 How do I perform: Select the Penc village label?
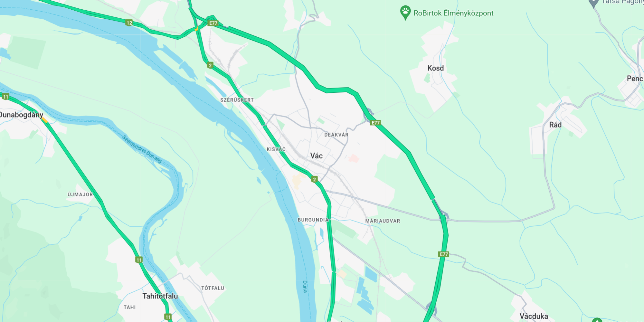click(x=635, y=79)
